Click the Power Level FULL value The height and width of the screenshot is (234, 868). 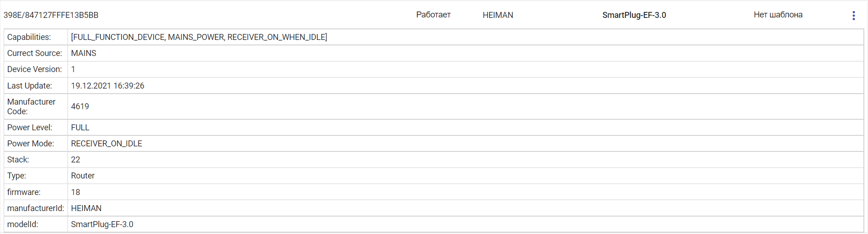80,128
